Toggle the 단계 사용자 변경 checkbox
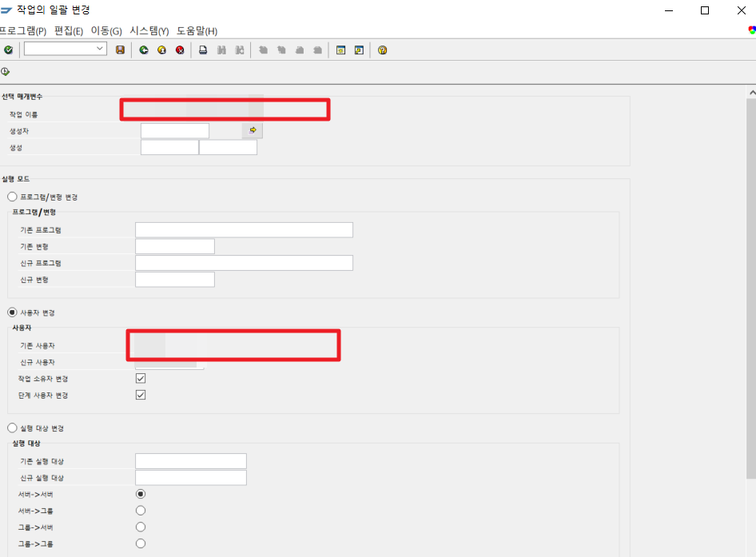The width and height of the screenshot is (756, 557). click(141, 395)
